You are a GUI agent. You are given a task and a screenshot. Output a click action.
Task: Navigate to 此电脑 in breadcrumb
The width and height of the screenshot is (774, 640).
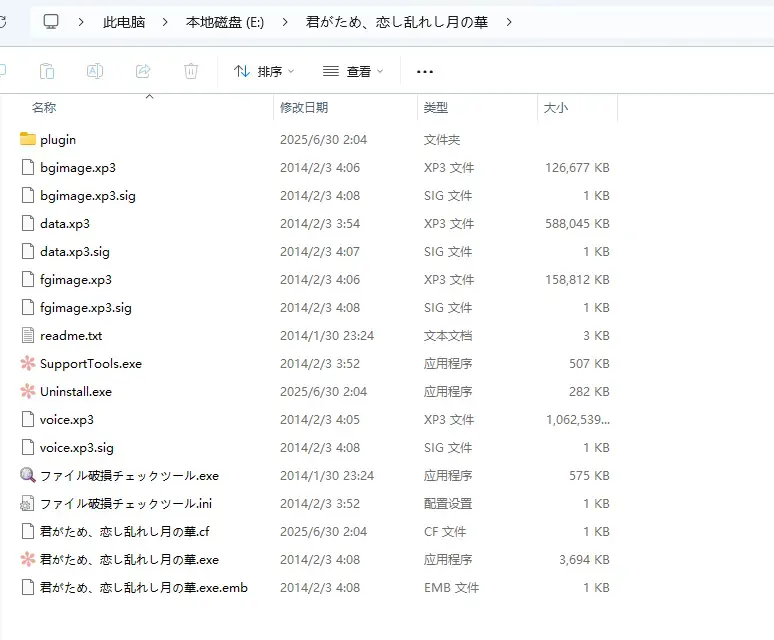(124, 22)
